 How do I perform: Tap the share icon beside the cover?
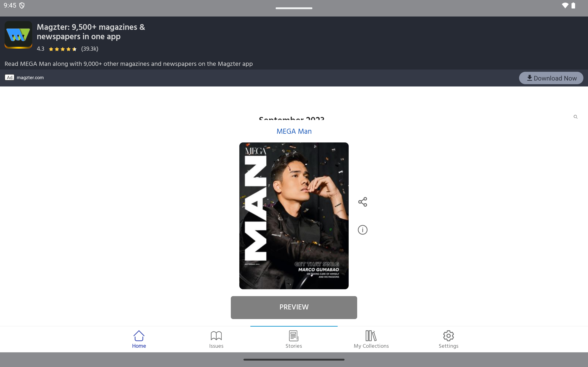362,202
